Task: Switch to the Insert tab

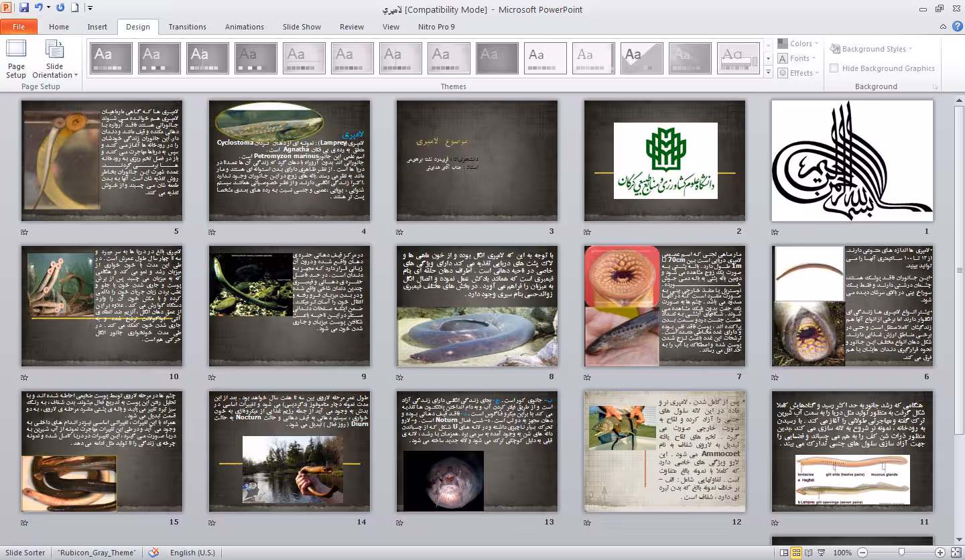Action: point(97,27)
